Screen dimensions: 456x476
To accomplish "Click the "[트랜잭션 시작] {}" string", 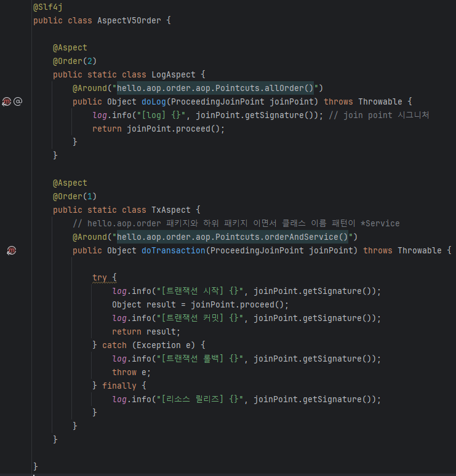I will 200,291.
